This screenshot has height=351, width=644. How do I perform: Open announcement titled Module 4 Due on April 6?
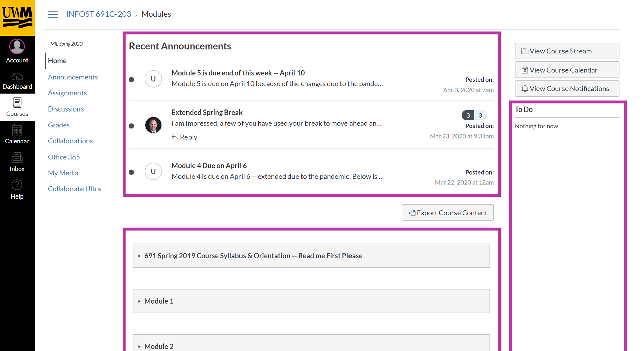pos(209,166)
